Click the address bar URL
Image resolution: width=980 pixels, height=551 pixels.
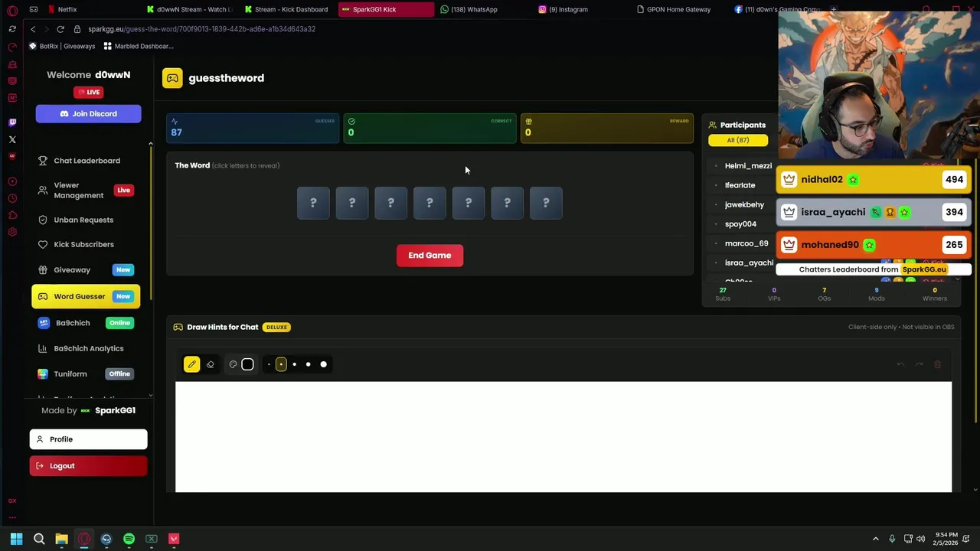(201, 29)
